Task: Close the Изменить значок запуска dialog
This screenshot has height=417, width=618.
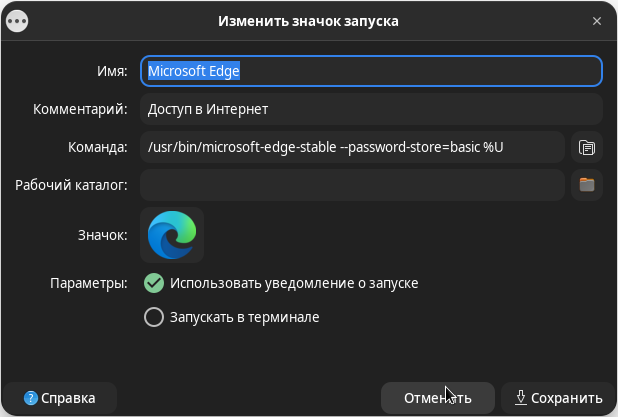Action: (x=597, y=21)
